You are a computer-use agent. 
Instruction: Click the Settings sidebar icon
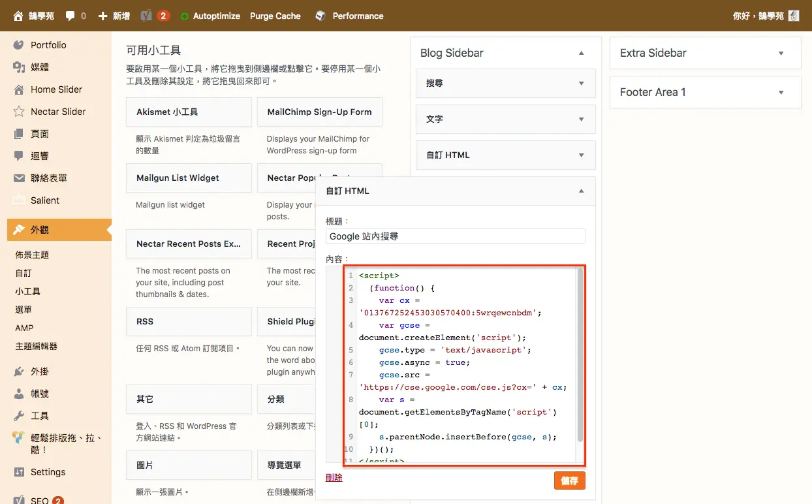coord(19,472)
